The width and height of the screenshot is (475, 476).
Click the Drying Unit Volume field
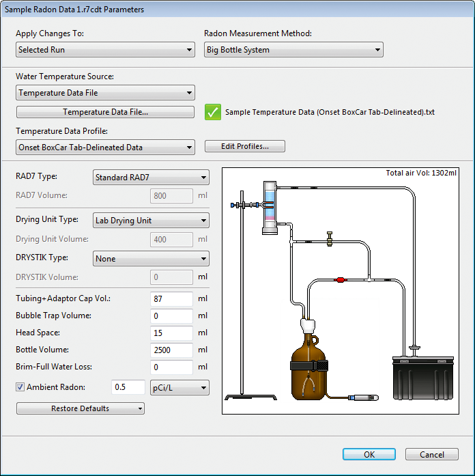point(171,240)
